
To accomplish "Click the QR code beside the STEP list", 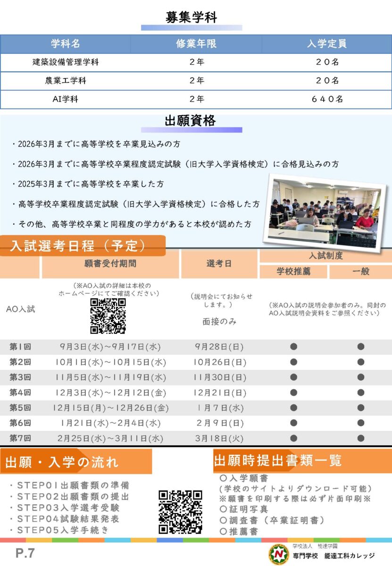I will point(180,512).
